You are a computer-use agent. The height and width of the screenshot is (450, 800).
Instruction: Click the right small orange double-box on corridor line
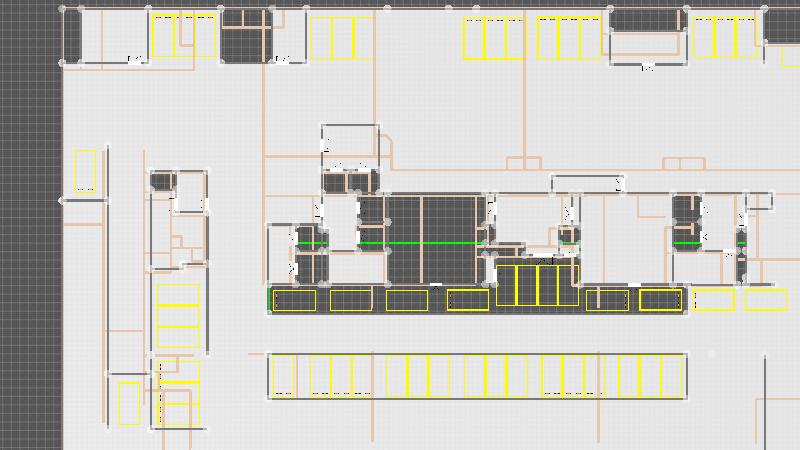[684, 163]
